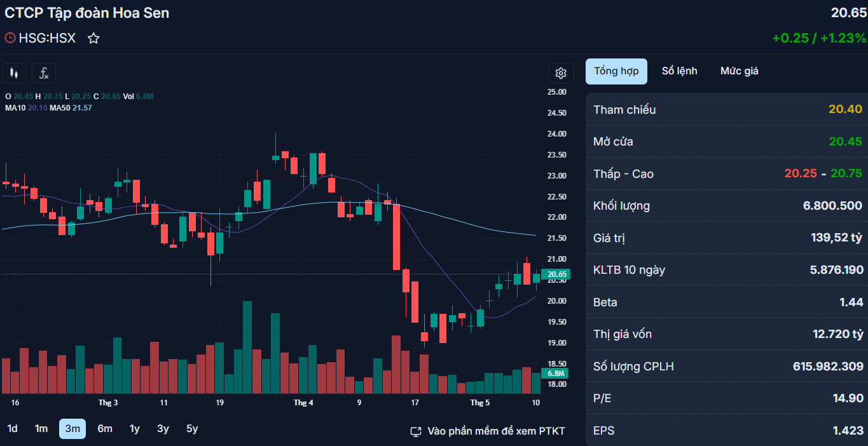Open the Mức giá tab
Image resolution: width=868 pixels, height=446 pixels.
point(740,71)
